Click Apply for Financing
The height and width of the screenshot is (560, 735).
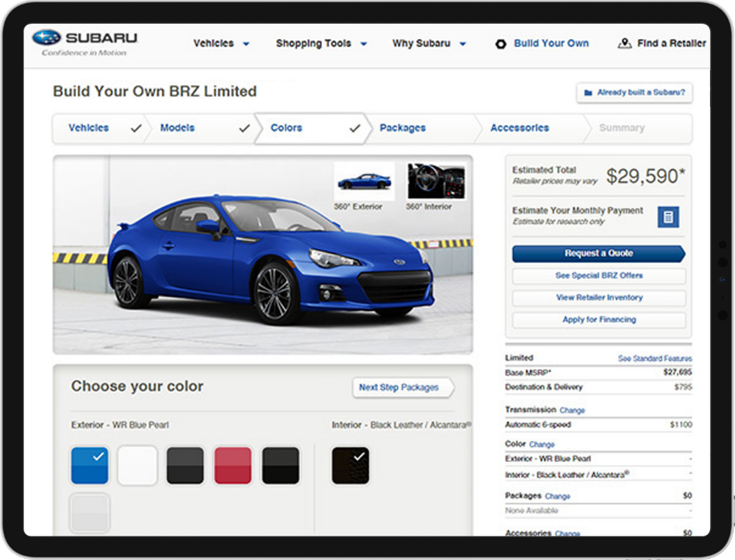(x=599, y=319)
